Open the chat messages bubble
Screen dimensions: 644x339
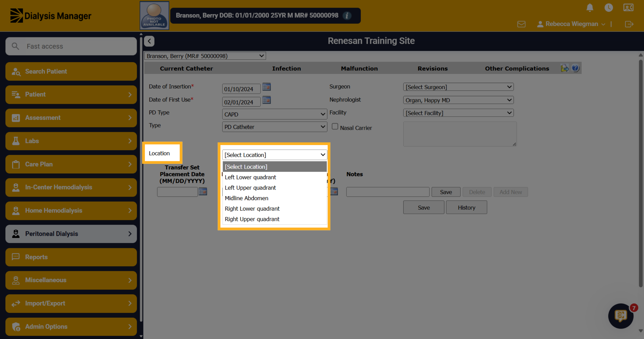pyautogui.click(x=621, y=316)
